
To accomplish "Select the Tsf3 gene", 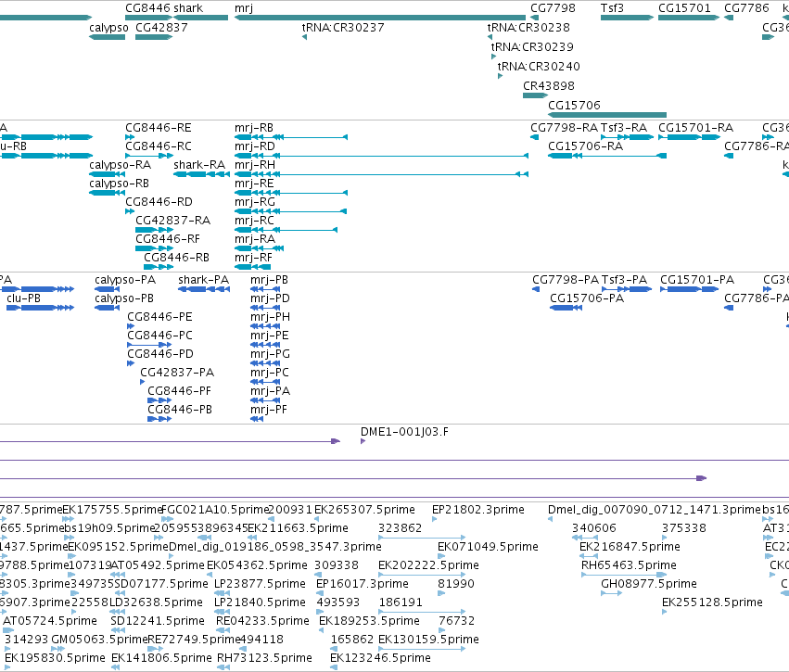I will (627, 18).
